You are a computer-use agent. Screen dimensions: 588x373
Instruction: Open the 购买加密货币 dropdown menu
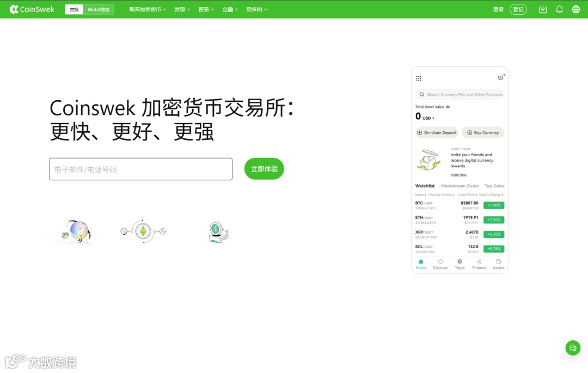(x=148, y=9)
